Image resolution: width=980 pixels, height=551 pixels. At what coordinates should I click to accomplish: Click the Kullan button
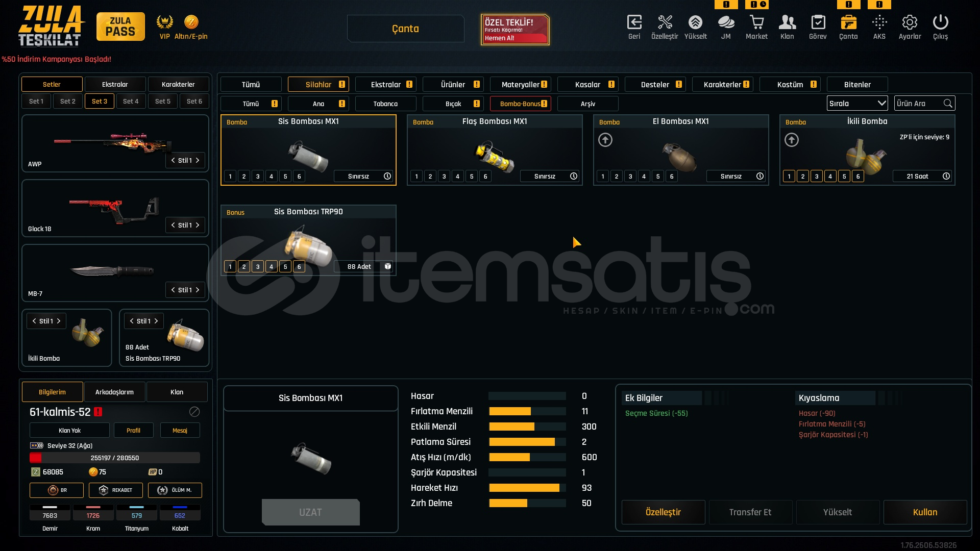(925, 512)
